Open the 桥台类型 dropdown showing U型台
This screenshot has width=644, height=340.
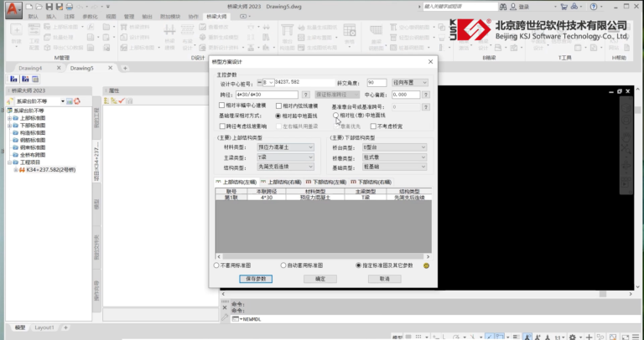394,147
